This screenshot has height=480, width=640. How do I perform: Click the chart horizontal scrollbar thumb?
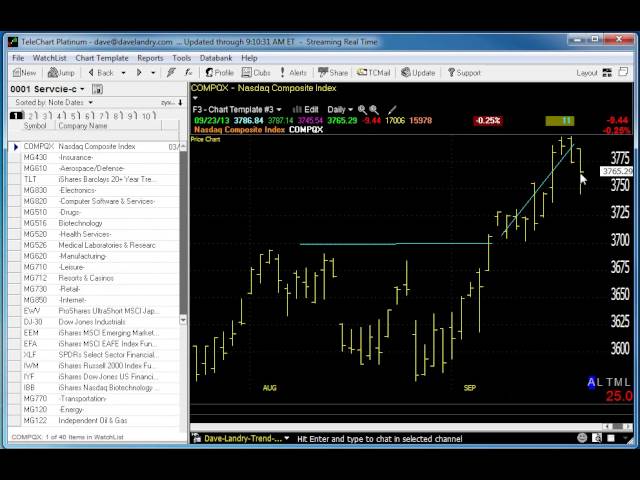pyautogui.click(x=619, y=427)
